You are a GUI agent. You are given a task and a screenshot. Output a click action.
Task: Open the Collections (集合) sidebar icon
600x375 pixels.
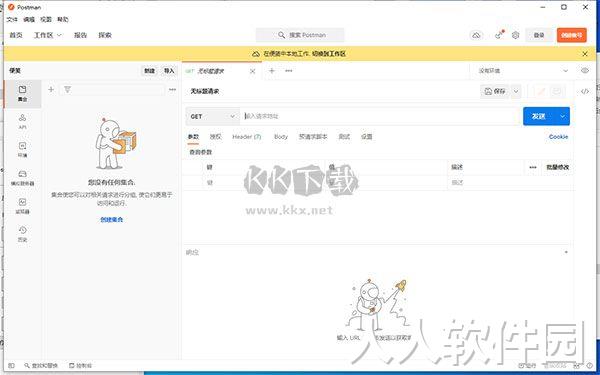(x=23, y=94)
